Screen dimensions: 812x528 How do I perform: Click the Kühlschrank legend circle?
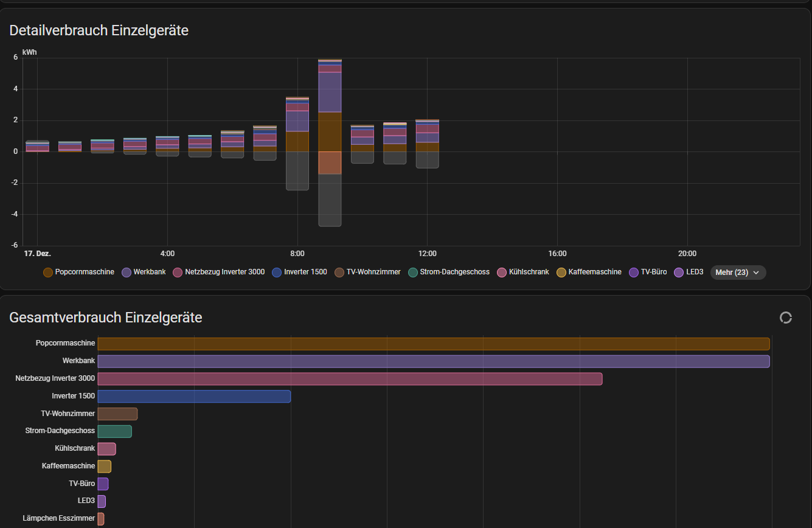[502, 273]
